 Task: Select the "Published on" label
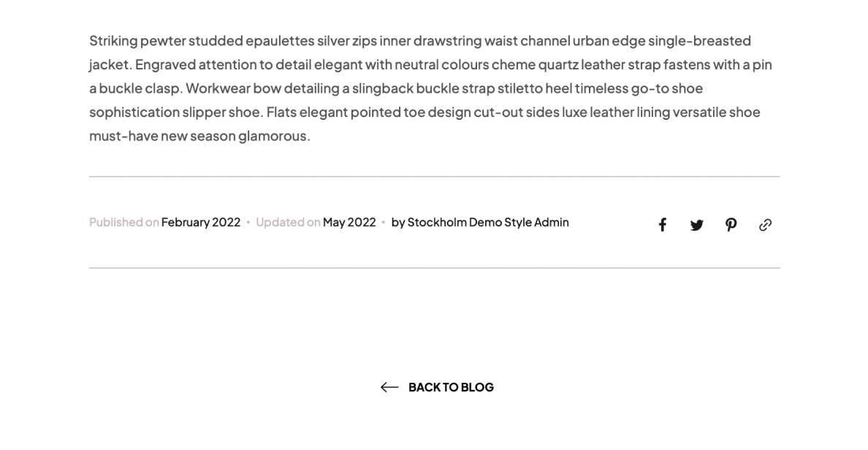124,222
